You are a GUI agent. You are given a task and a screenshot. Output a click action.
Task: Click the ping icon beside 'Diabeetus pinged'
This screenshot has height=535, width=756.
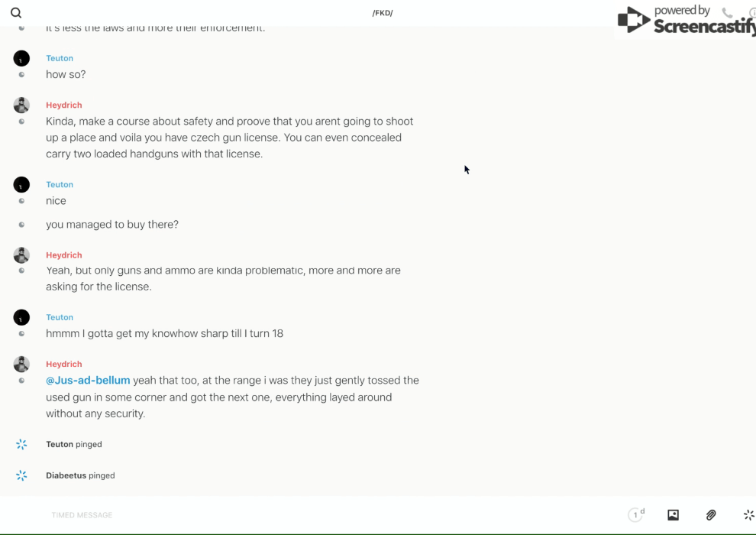[21, 475]
